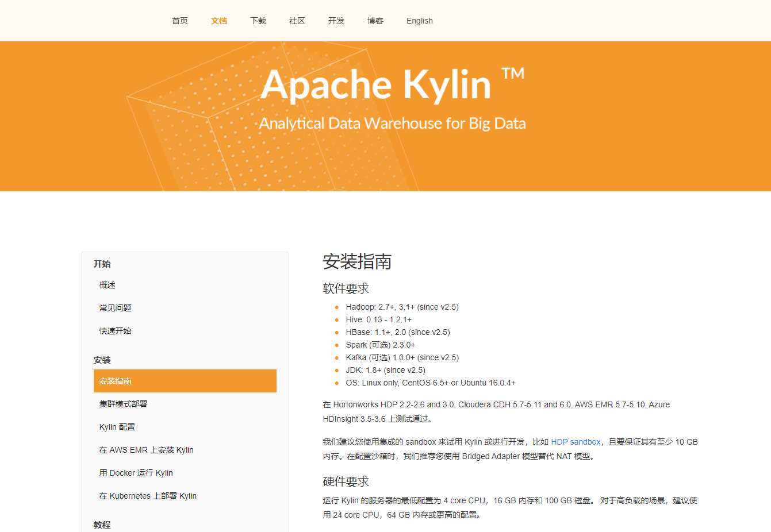
Task: Open the 首页 home menu item
Action: tap(180, 21)
